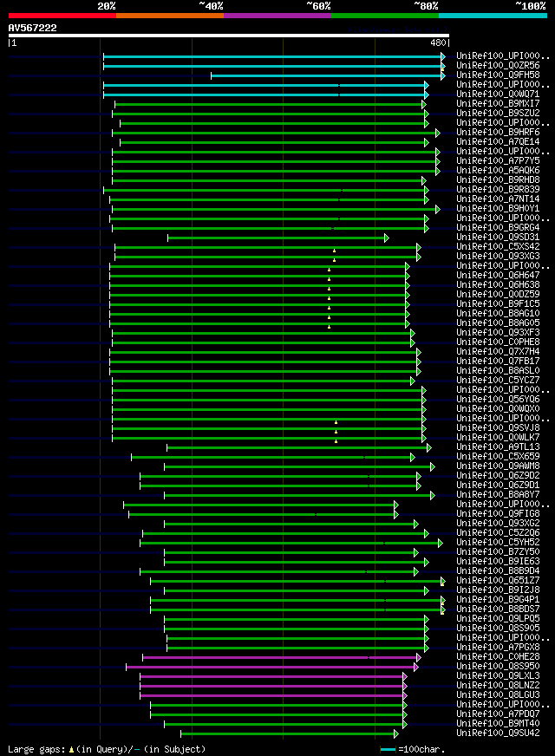Click the UniRef100_A9TL13 label
The width and height of the screenshot is (555, 756).
pos(498,446)
